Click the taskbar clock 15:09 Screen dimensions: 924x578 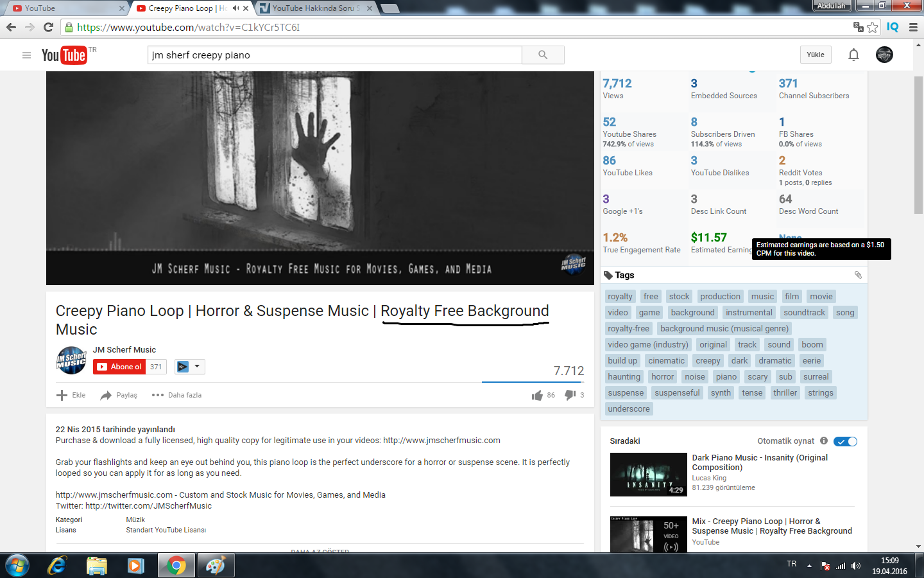pyautogui.click(x=889, y=561)
